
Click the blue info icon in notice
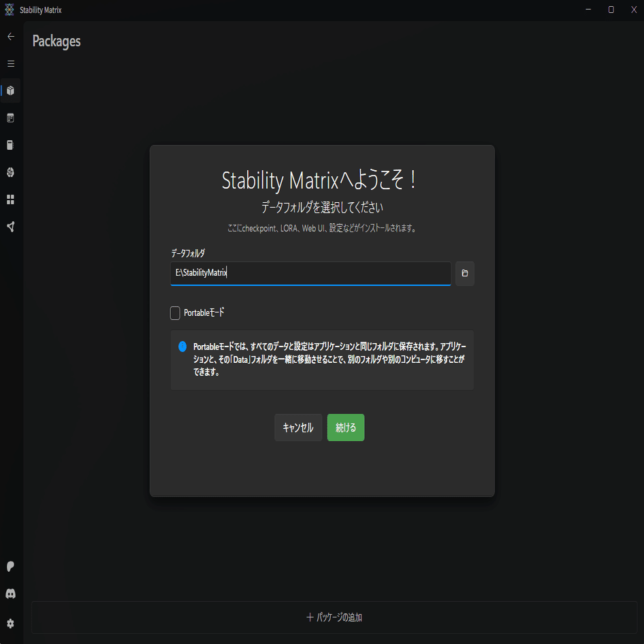(x=182, y=347)
